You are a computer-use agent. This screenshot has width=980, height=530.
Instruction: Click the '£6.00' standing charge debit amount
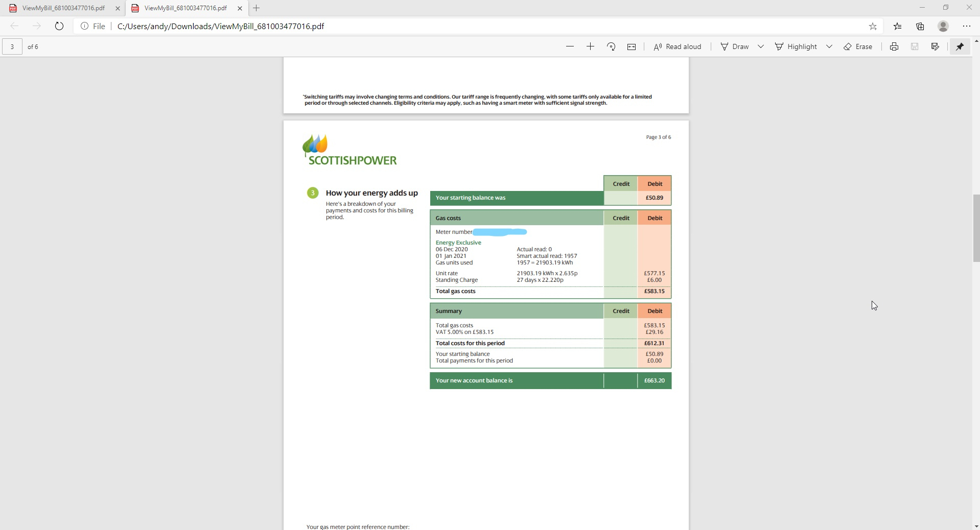[x=654, y=280]
